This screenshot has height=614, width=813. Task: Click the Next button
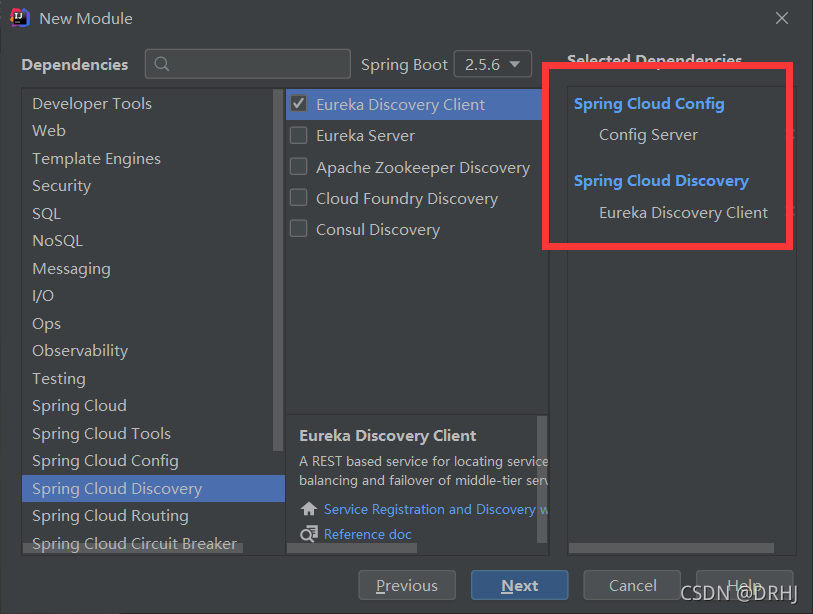(x=520, y=585)
